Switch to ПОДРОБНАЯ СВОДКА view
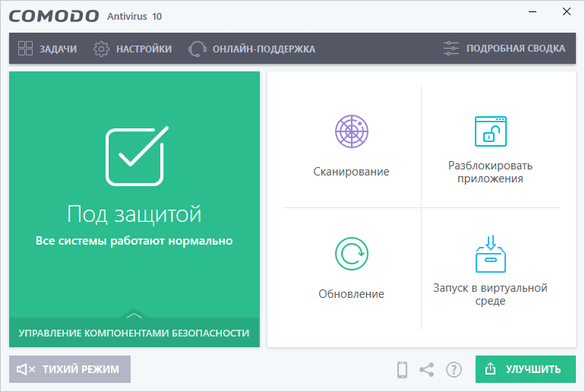585x392 pixels. 504,49
